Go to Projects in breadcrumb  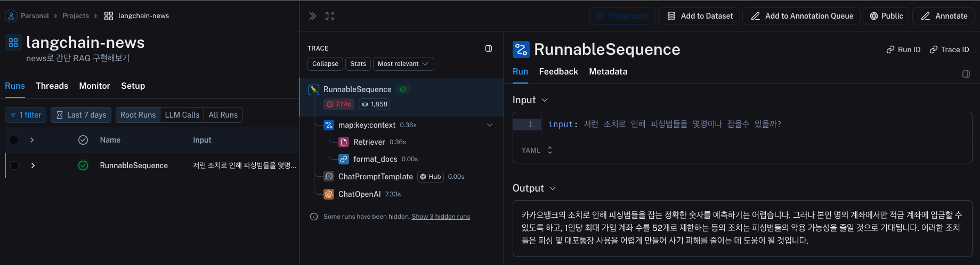76,16
